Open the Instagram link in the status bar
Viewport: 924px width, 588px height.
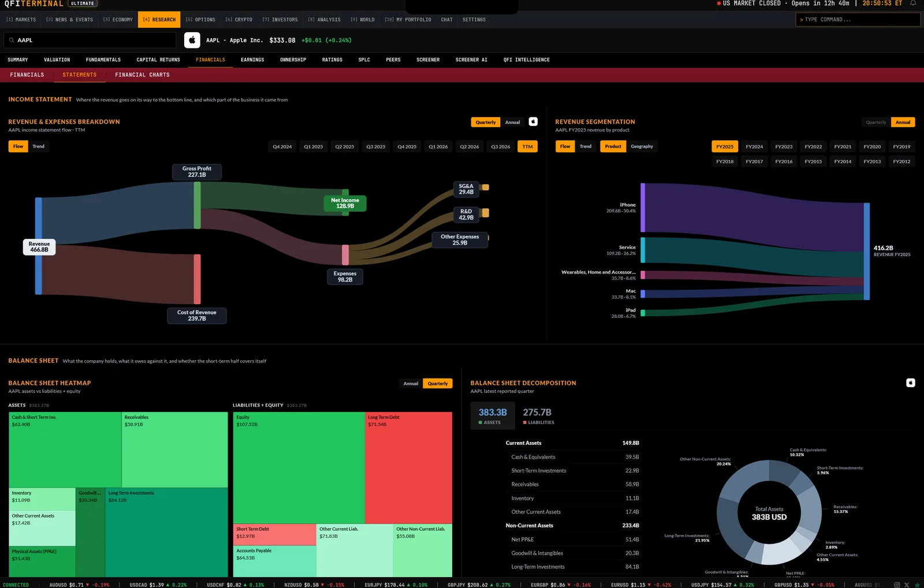click(x=897, y=585)
